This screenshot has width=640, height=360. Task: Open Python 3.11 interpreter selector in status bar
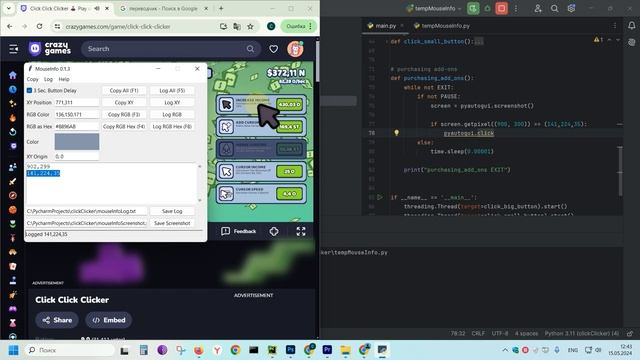coord(582,333)
